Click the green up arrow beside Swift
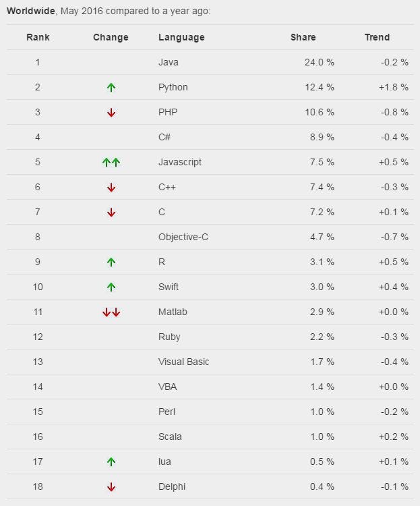This screenshot has width=420, height=506. point(111,287)
